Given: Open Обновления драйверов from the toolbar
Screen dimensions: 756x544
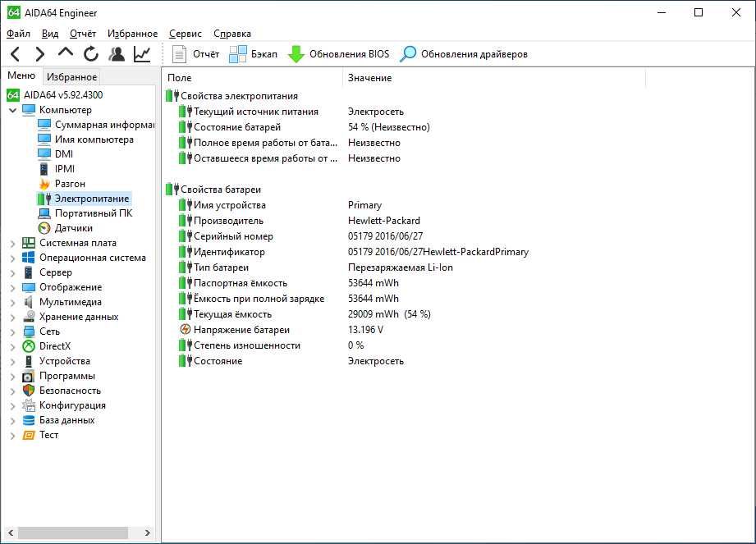Looking at the screenshot, I should pyautogui.click(x=463, y=54).
